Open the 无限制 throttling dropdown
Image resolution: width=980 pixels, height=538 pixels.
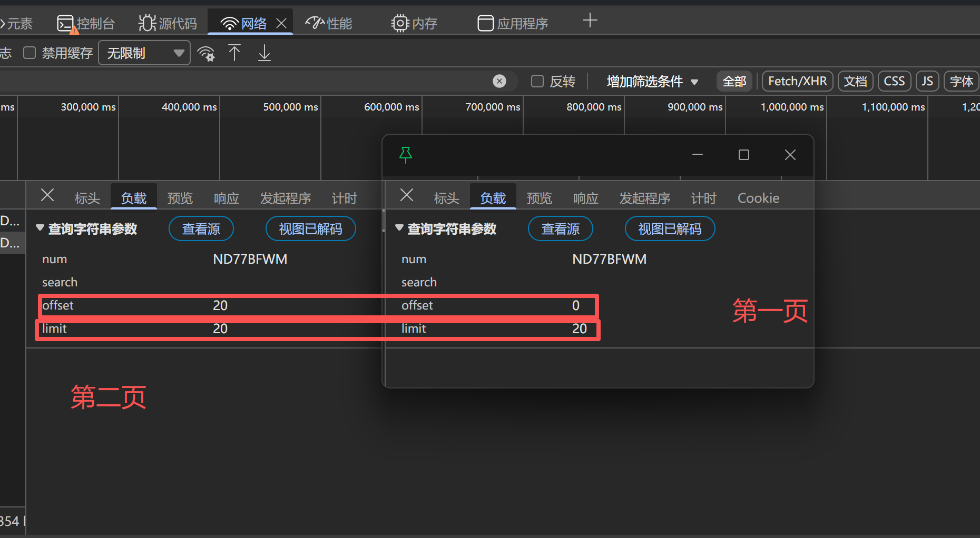(144, 53)
